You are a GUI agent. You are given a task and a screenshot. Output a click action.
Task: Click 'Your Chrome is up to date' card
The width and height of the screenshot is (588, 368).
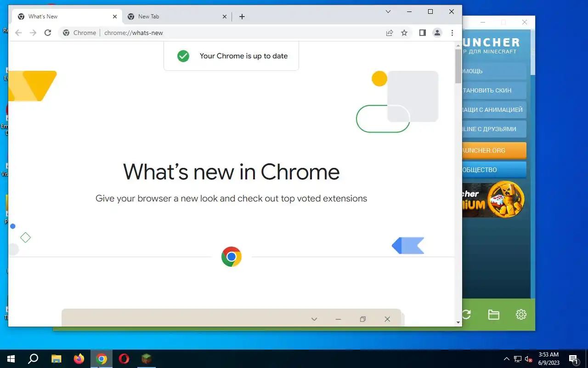tap(231, 56)
